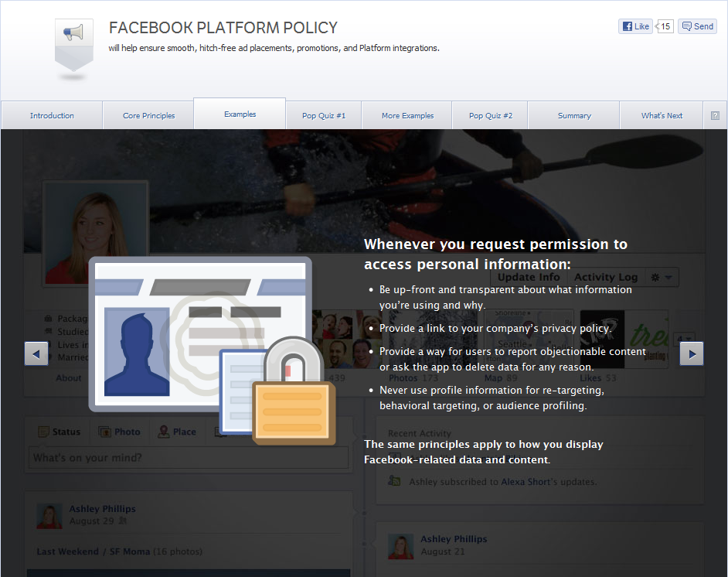Click the August 21 post avatar thumbnail
Screen dimensions: 728x577
pos(400,546)
